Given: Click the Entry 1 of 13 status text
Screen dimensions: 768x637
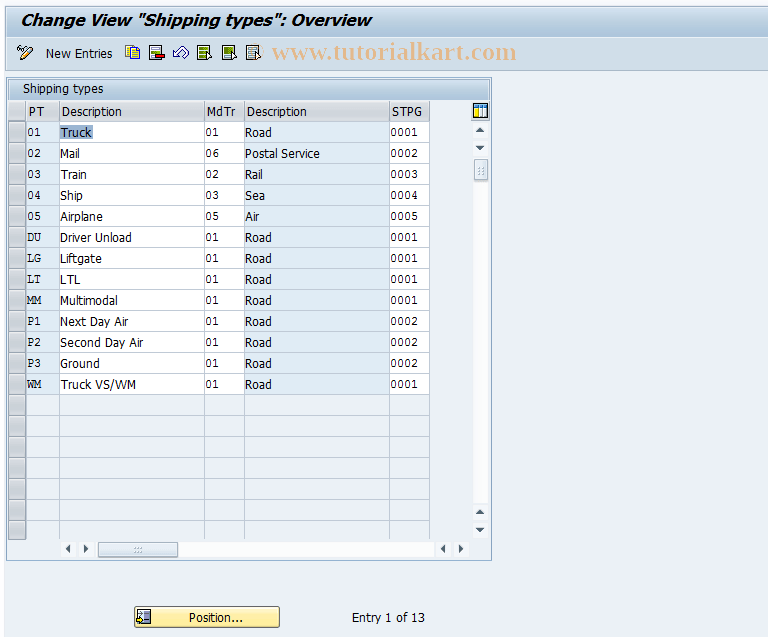Looking at the screenshot, I should [x=388, y=617].
